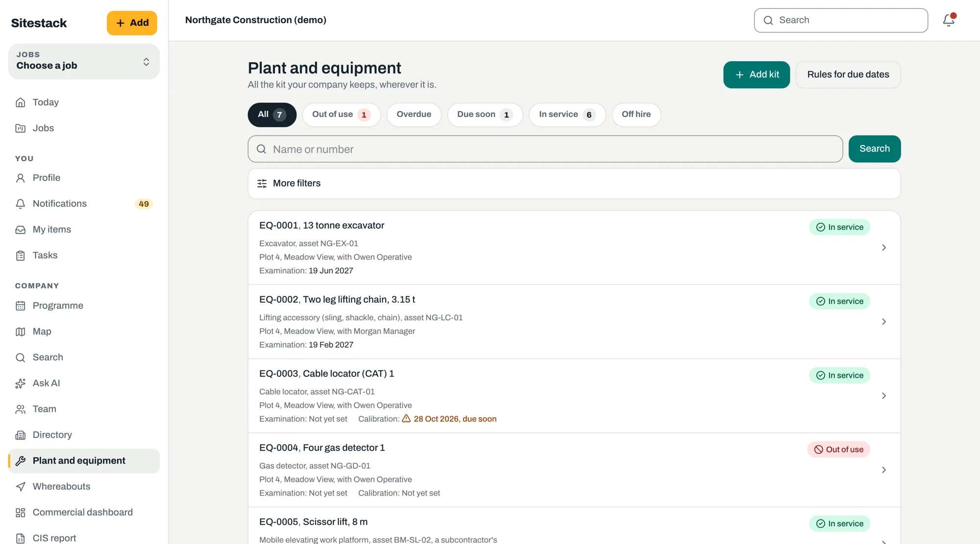980x544 pixels.
Task: Click the Commercial dashboard grid icon
Action: click(20, 513)
